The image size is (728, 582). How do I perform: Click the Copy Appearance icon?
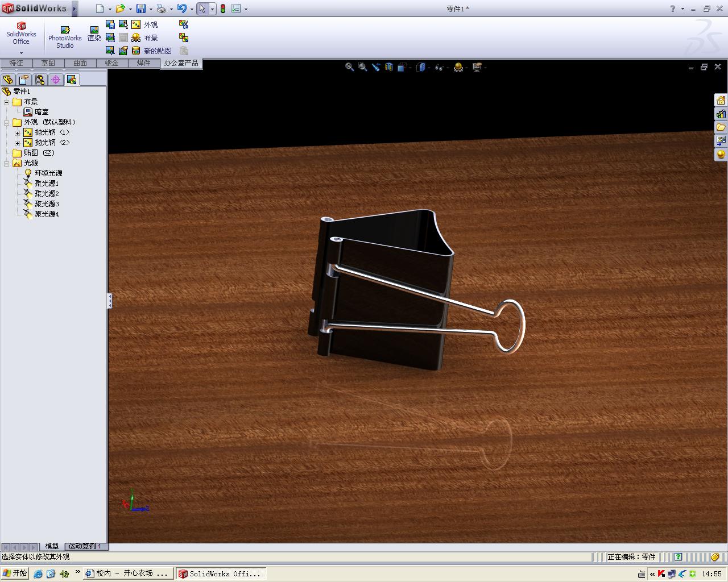coord(184,38)
